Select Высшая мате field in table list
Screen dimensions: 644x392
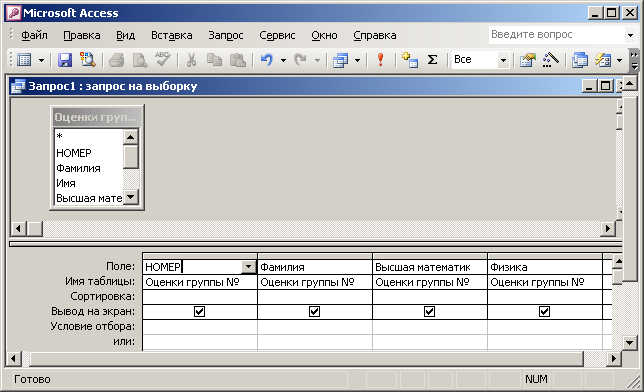click(89, 198)
